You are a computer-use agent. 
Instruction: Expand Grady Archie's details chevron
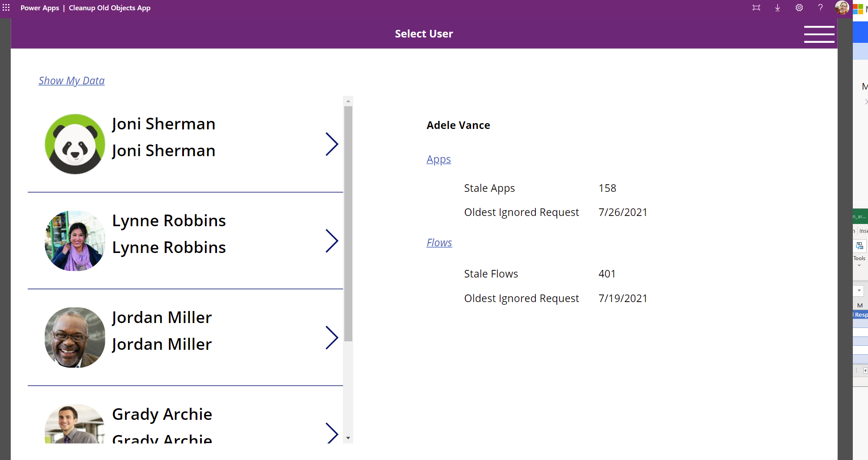[332, 432]
